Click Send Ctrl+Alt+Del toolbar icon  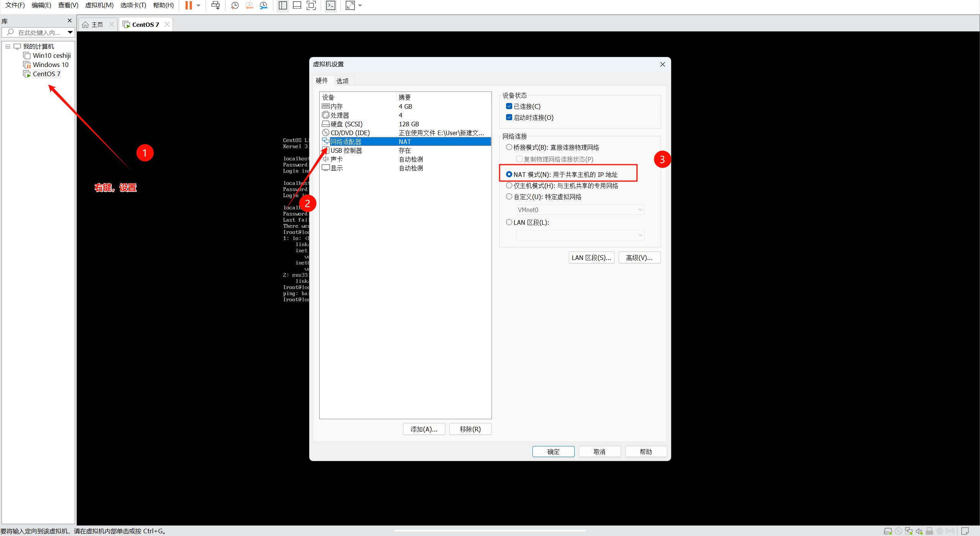(216, 5)
